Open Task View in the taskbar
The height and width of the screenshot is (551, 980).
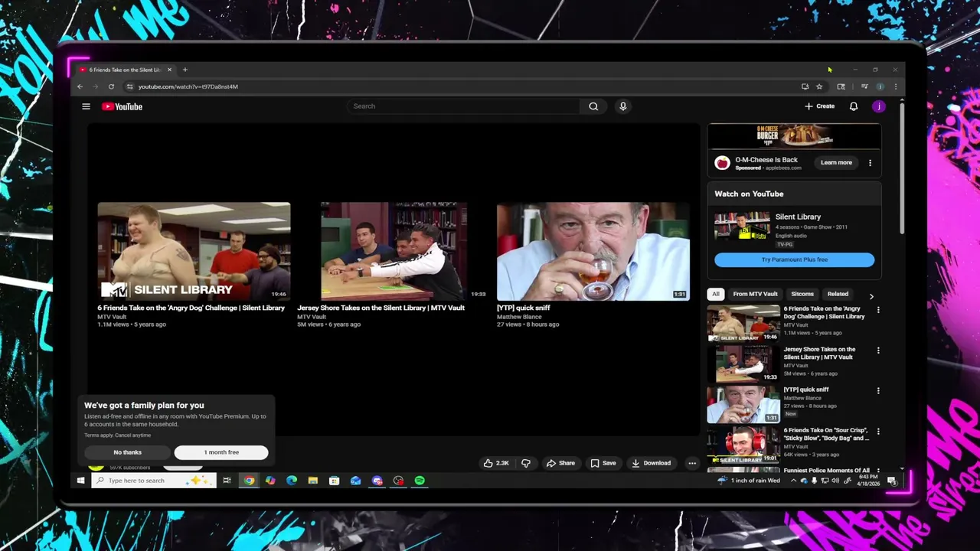click(x=227, y=481)
